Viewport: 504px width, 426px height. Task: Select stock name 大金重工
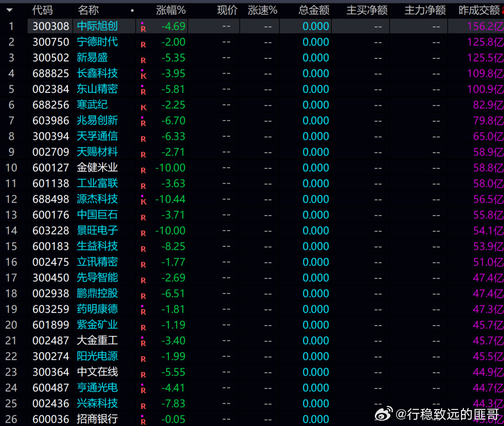98,341
